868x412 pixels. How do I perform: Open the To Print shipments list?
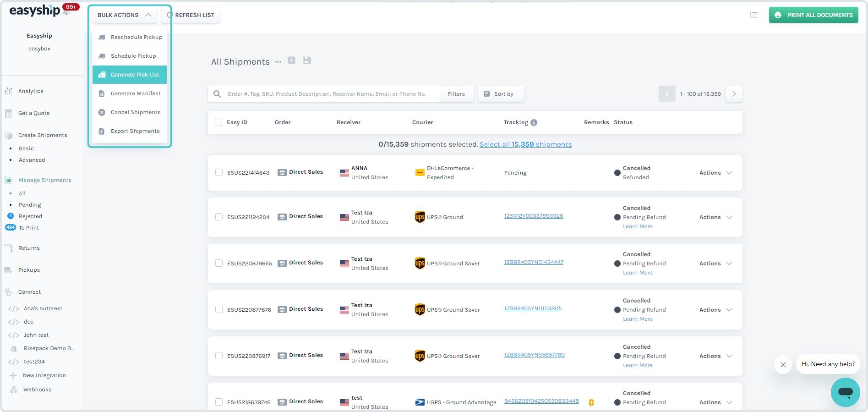point(29,228)
